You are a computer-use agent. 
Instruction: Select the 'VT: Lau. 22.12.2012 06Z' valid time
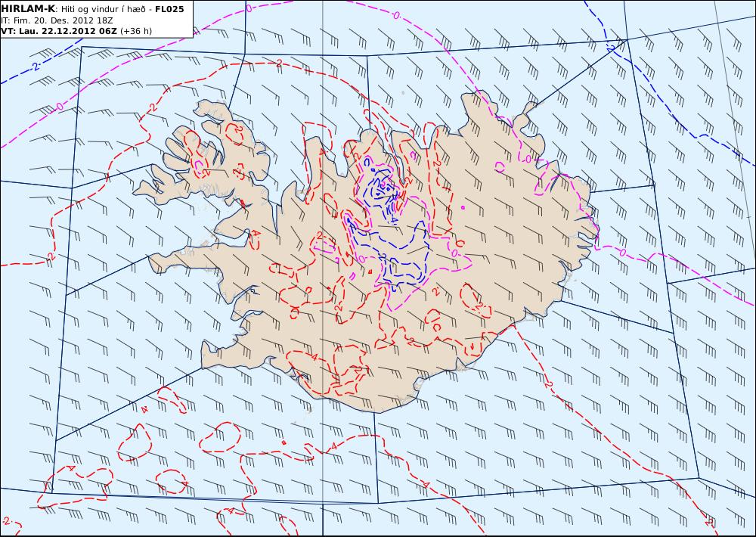pyautogui.click(x=59, y=31)
